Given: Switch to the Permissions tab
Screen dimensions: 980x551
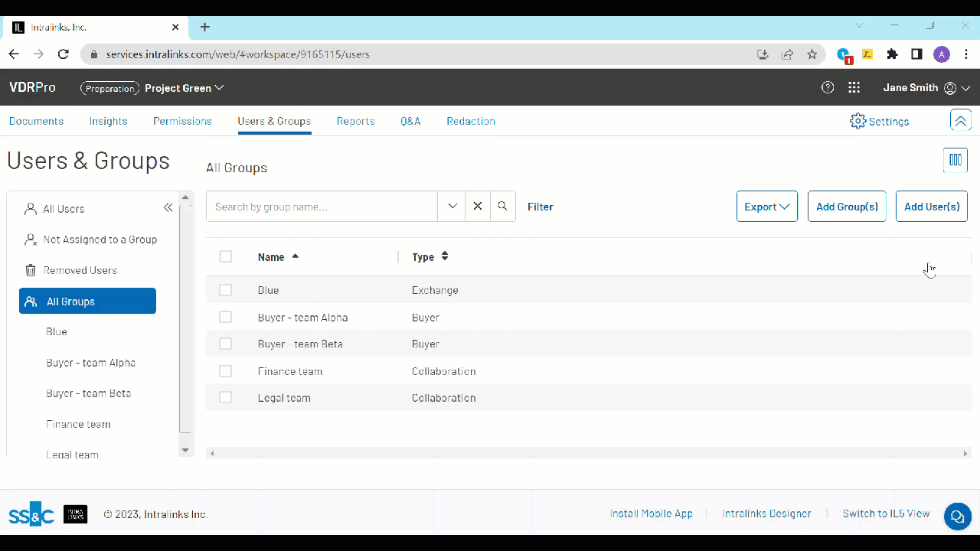Looking at the screenshot, I should pos(182,121).
